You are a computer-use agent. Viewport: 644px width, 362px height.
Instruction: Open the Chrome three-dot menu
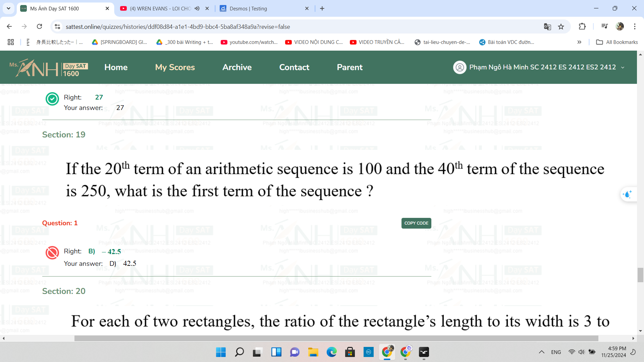(635, 26)
